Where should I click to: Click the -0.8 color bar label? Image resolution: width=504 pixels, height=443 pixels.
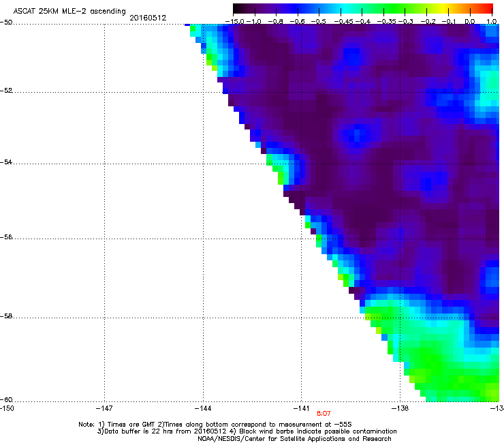[275, 22]
